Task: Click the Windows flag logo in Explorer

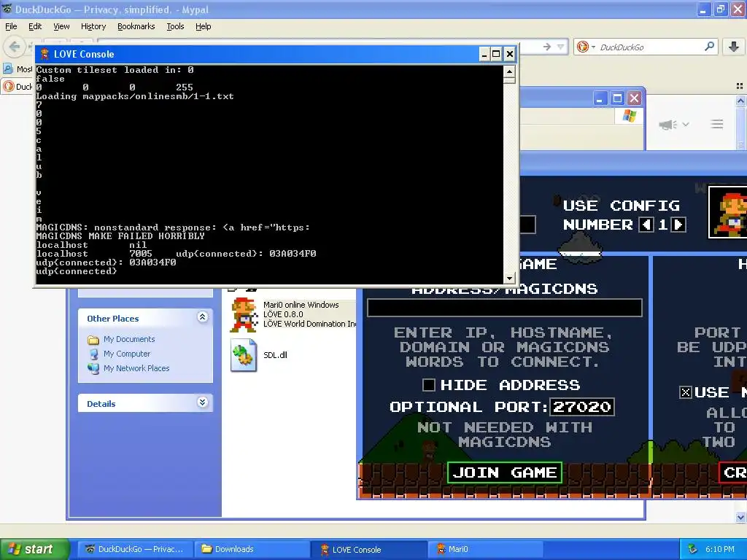Action: tap(629, 116)
